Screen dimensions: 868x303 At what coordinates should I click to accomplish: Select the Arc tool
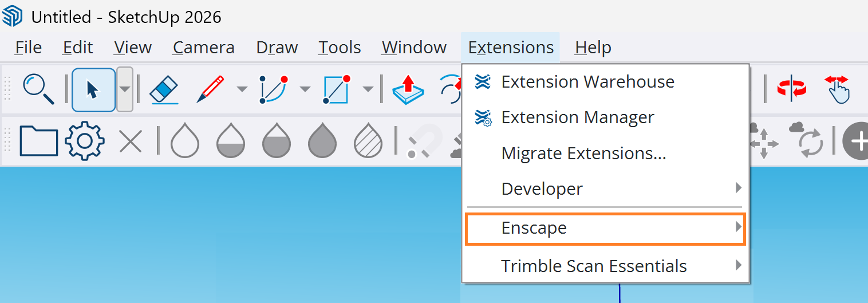pos(273,89)
